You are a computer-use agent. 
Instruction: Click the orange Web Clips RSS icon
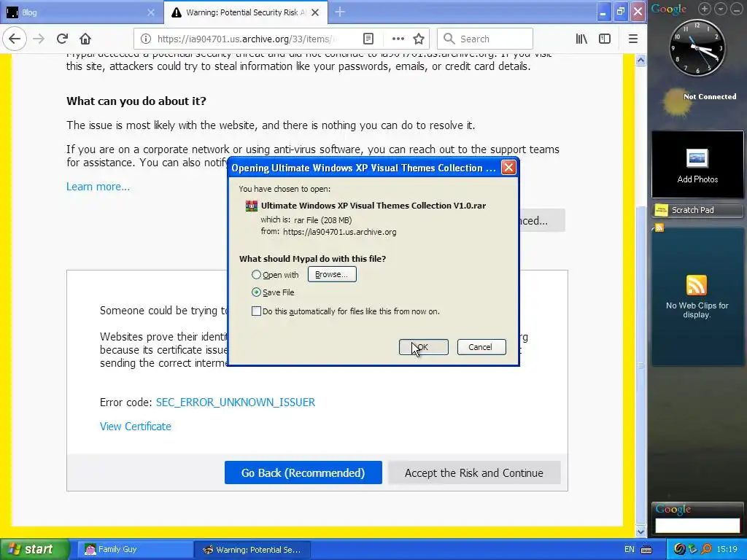pyautogui.click(x=697, y=285)
